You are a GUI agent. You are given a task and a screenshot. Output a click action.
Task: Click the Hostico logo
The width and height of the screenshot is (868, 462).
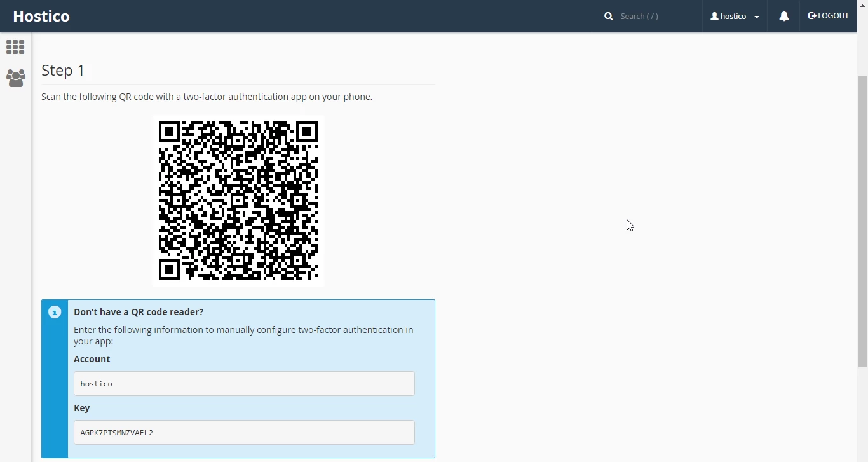click(41, 16)
